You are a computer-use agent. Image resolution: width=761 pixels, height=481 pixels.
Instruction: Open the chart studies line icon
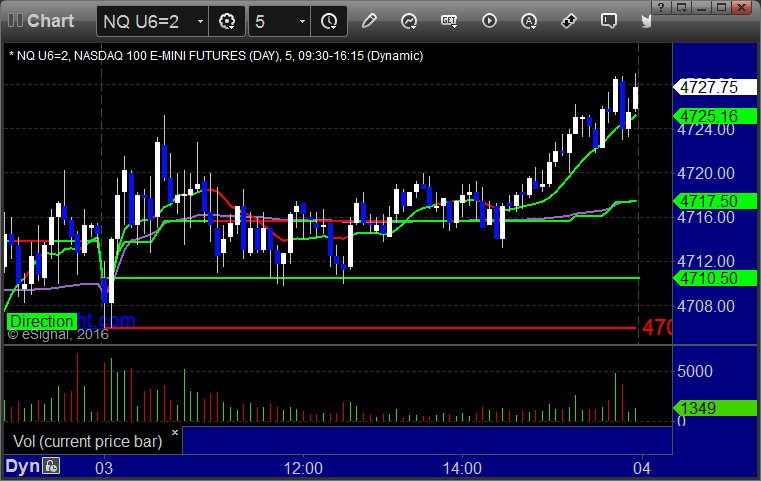click(409, 21)
